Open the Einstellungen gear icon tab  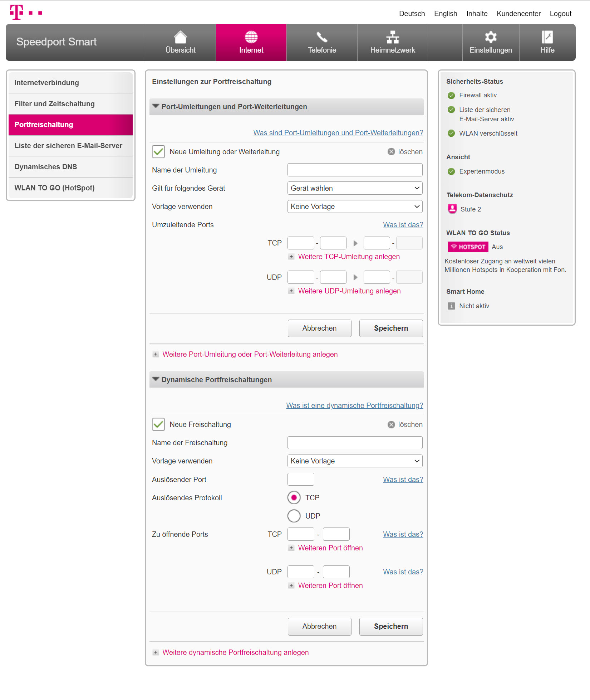[491, 42]
